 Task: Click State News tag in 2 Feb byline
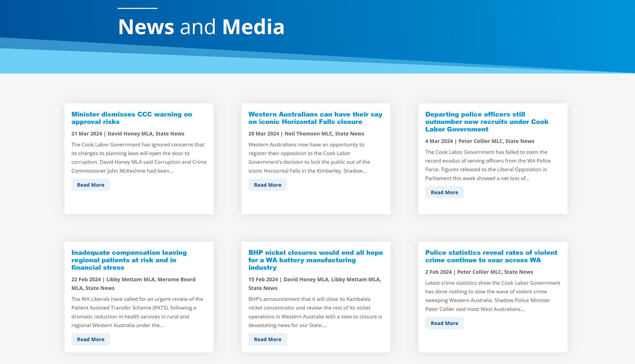click(518, 272)
